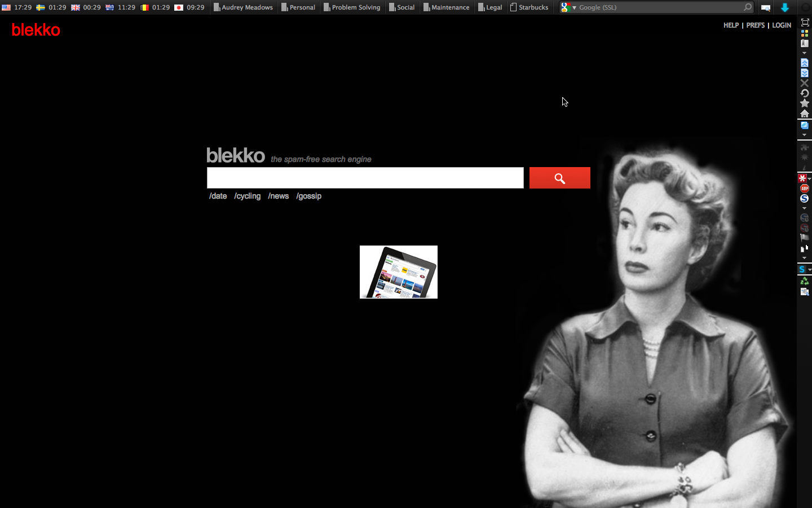Click the blue downloads arrow icon
The image size is (812, 508).
click(785, 7)
